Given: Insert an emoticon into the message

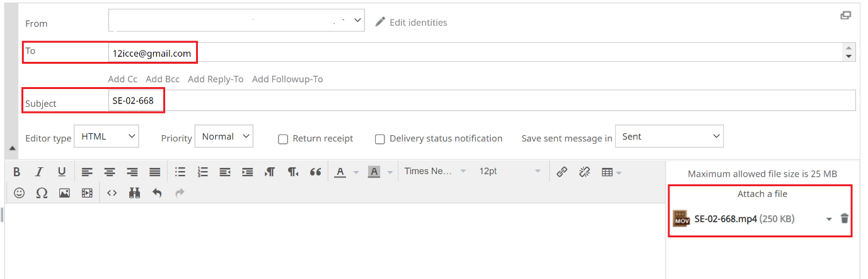Looking at the screenshot, I should click(x=20, y=193).
